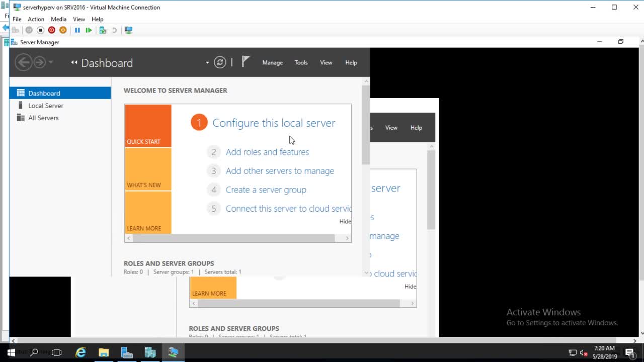Click Create a server group link
The width and height of the screenshot is (644, 362).
(266, 190)
